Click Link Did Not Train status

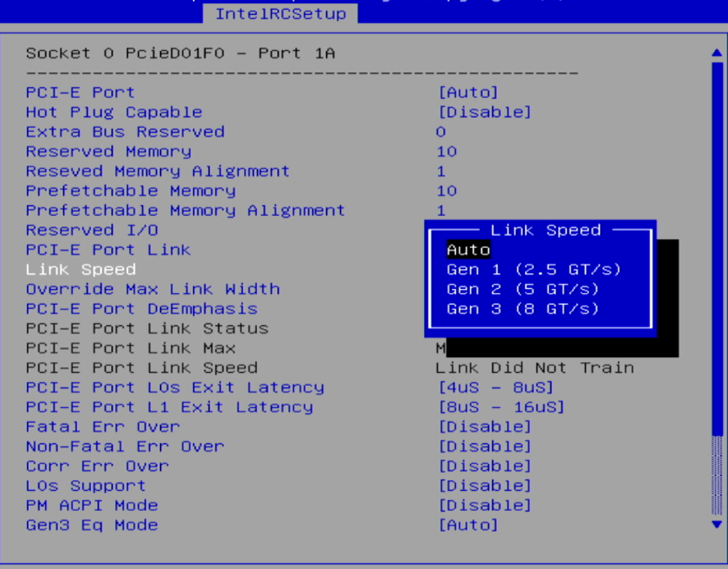[x=534, y=368]
